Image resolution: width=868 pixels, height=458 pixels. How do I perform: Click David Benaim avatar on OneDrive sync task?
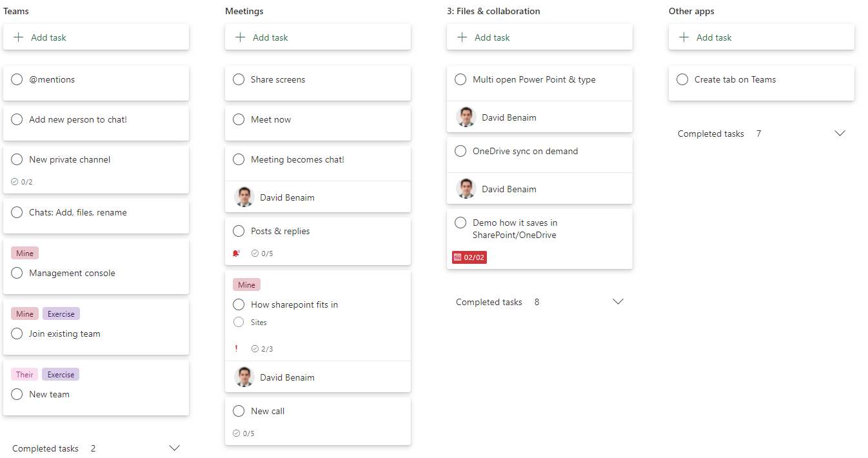coord(466,189)
